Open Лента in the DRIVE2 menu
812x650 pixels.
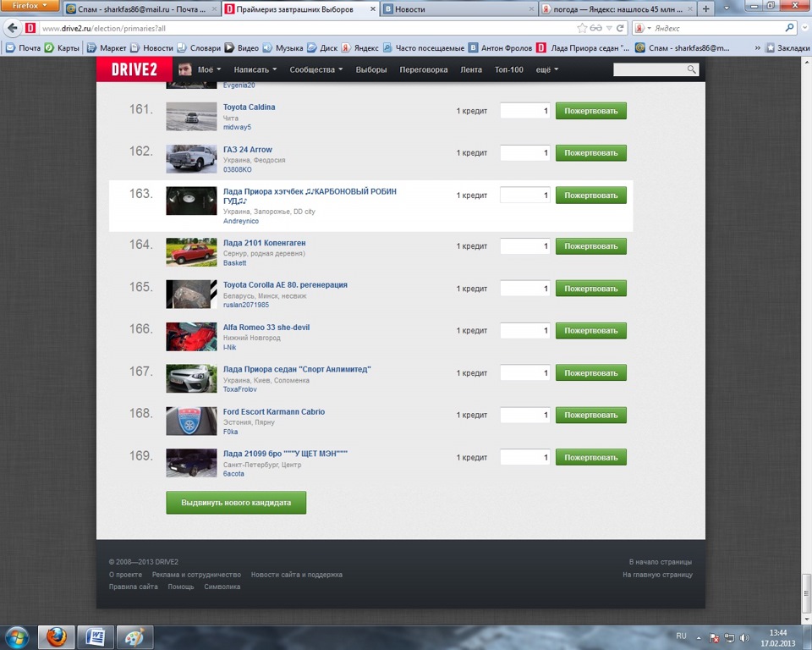tap(471, 69)
